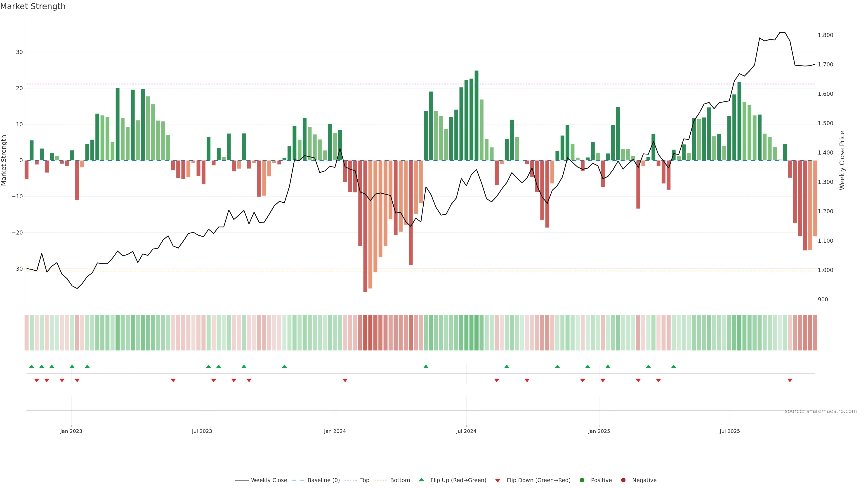Screen dimensions: 868x488
Task: Click the red flip-down marker after Jan 2024
Action: point(345,380)
